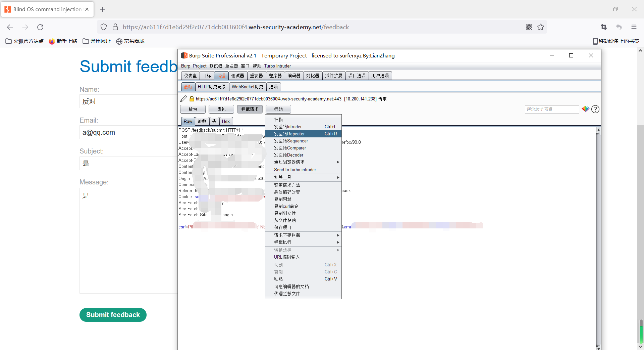This screenshot has height=350, width=644.
Task: Open the 目标 target tab
Action: [207, 76]
